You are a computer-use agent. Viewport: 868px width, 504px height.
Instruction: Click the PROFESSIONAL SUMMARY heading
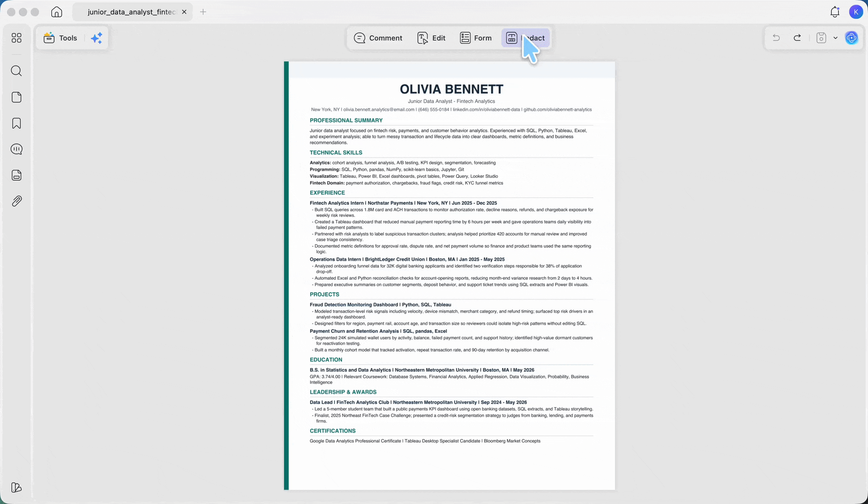pyautogui.click(x=346, y=120)
